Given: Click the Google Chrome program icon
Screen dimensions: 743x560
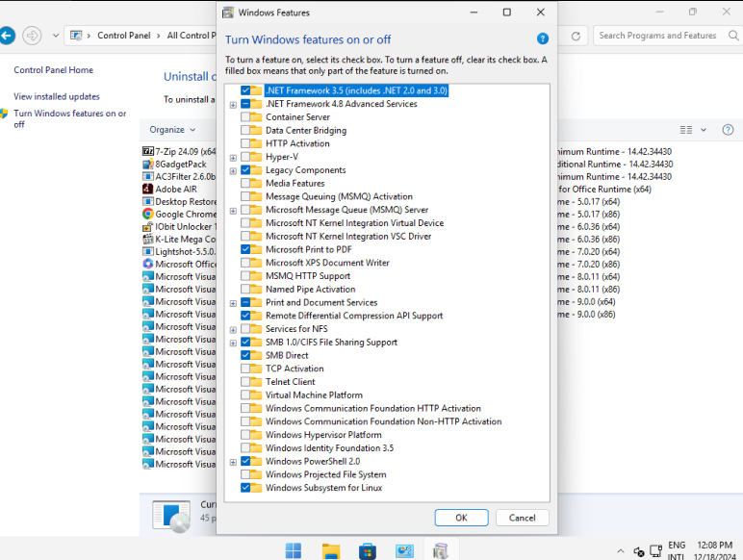Looking at the screenshot, I should (x=148, y=214).
